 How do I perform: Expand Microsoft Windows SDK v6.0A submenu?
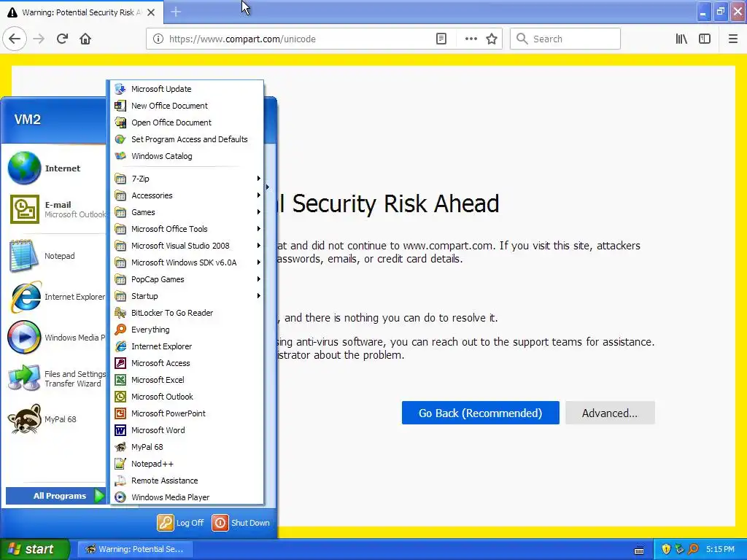click(187, 262)
